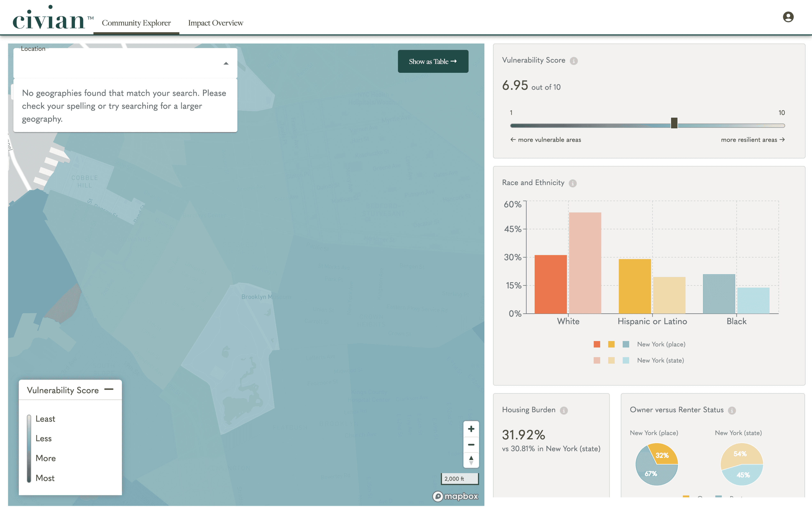Viewport: 812px width, 507px height.
Task: Collapse the Location dropdown arrow
Action: (226, 63)
